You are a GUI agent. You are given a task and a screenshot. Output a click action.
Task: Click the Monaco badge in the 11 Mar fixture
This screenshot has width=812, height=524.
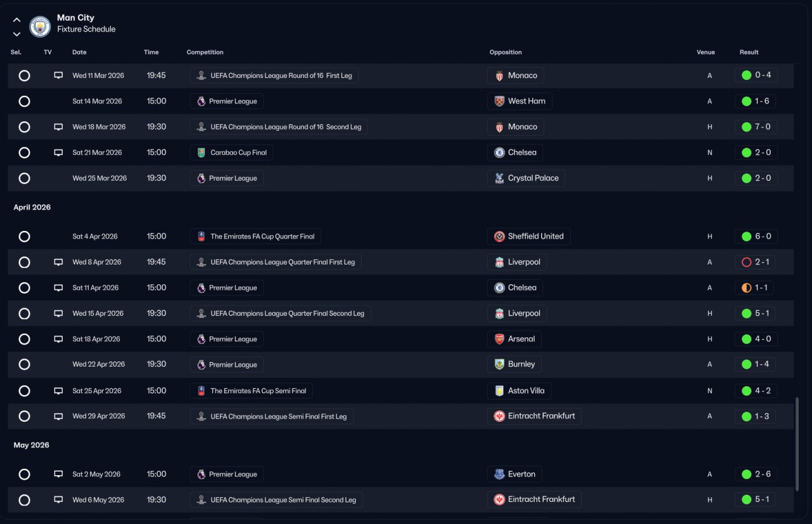click(x=499, y=75)
